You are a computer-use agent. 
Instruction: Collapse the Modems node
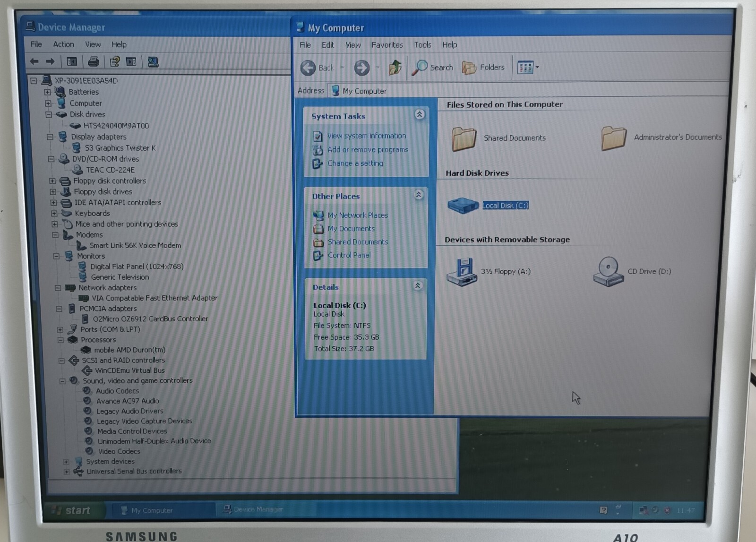(x=55, y=234)
